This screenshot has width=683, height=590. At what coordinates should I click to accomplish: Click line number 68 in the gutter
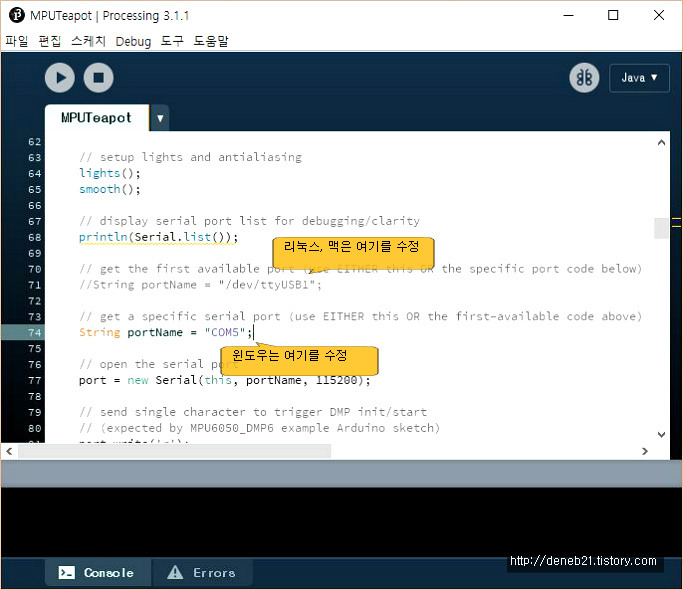point(34,237)
